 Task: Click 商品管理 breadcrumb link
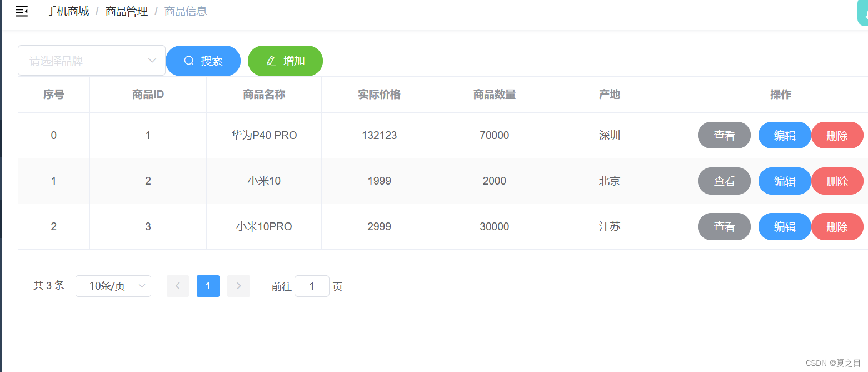tap(127, 12)
